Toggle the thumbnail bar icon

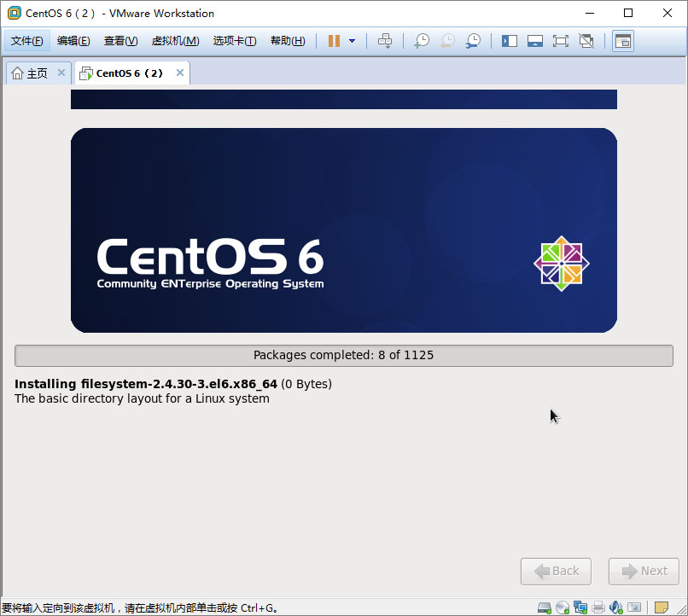535,41
